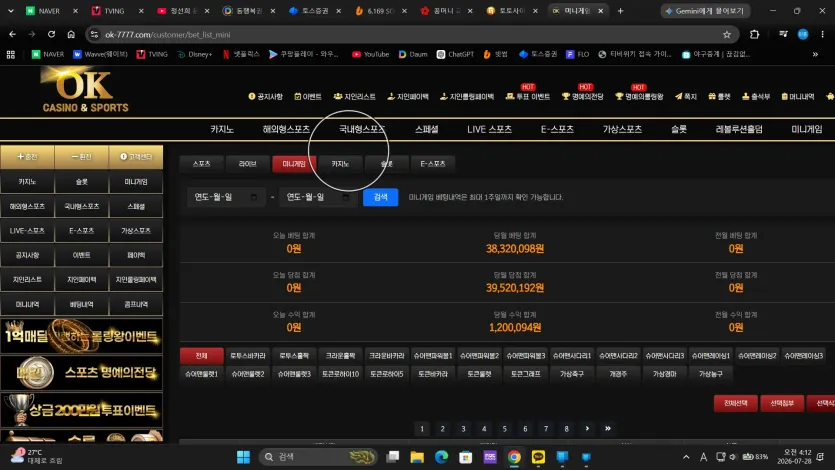The height and width of the screenshot is (470, 835).
Task: Go to results page 3
Action: (x=463, y=428)
